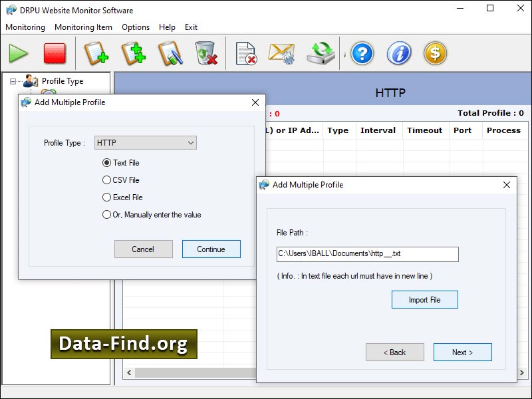Click the right scroll arrow below the table

pyautogui.click(x=521, y=373)
